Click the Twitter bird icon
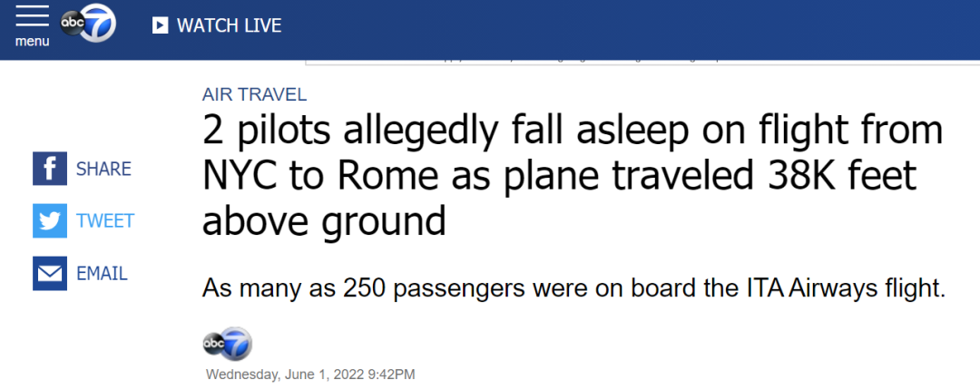 50,220
